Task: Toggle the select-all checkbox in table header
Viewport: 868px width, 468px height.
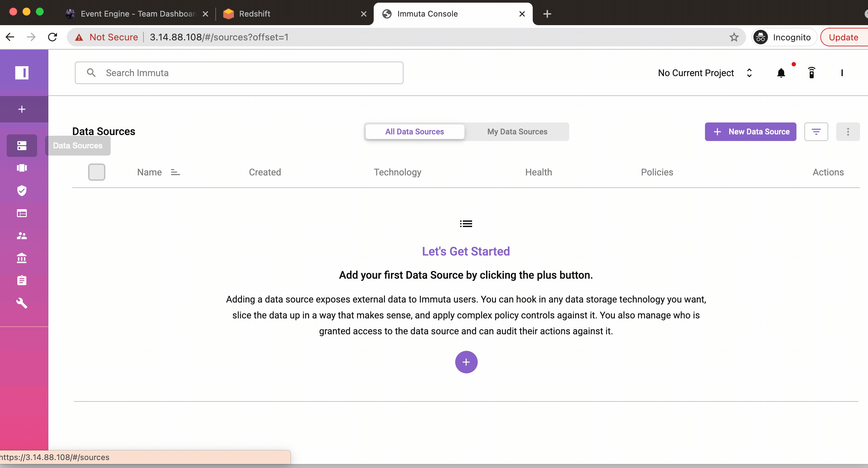Action: (97, 172)
